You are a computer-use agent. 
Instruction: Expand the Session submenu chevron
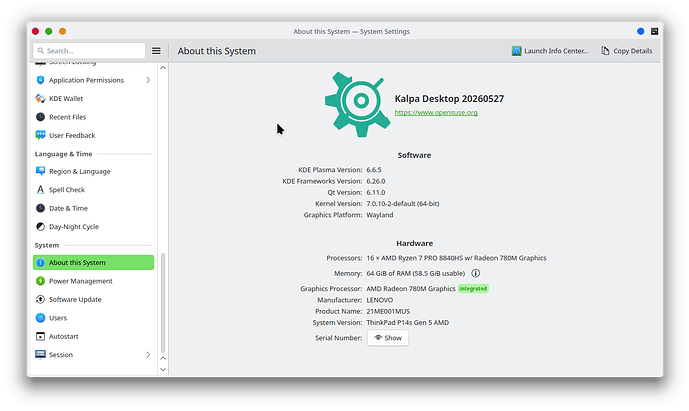click(x=148, y=354)
